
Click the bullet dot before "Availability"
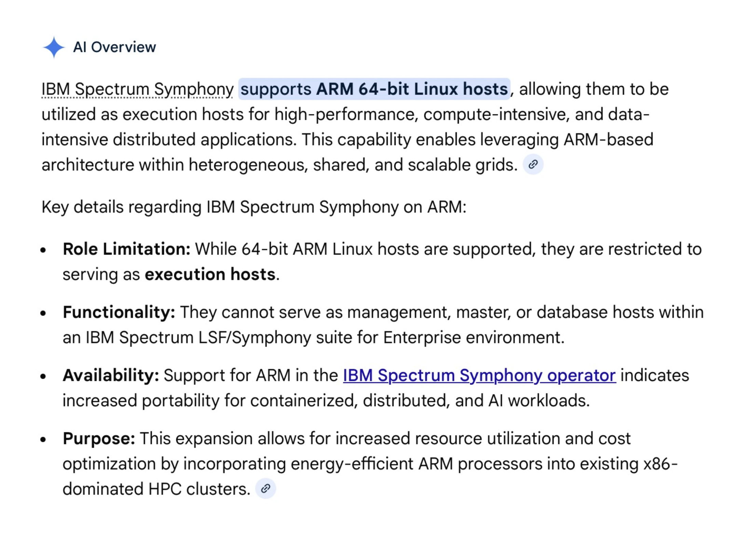pyautogui.click(x=43, y=376)
